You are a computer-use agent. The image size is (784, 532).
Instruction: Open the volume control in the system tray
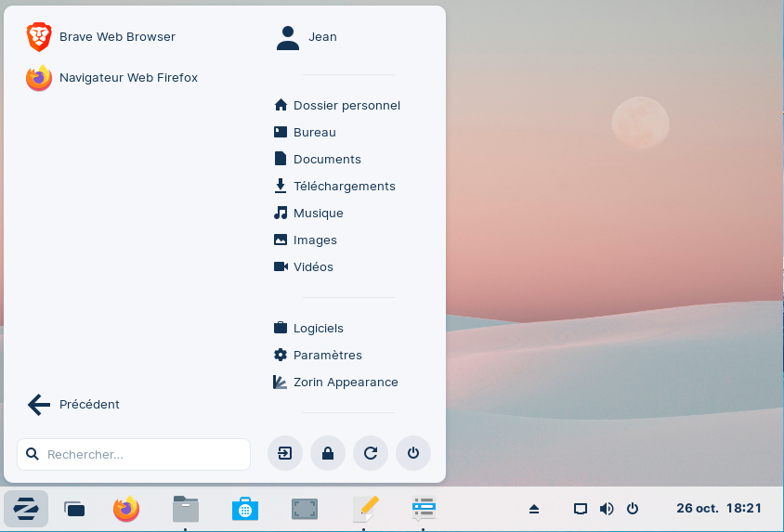tap(607, 509)
